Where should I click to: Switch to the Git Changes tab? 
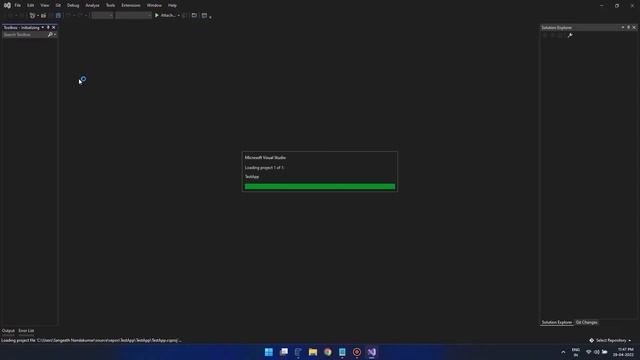pyautogui.click(x=587, y=322)
